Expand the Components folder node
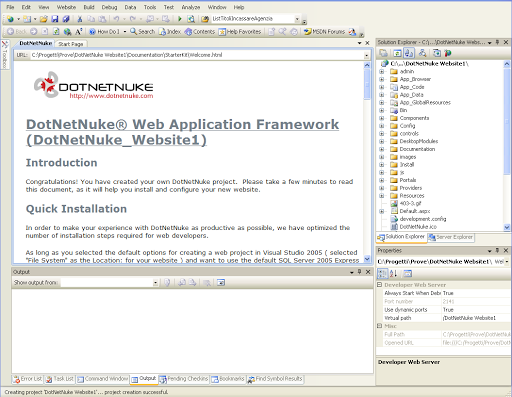 tap(382, 118)
